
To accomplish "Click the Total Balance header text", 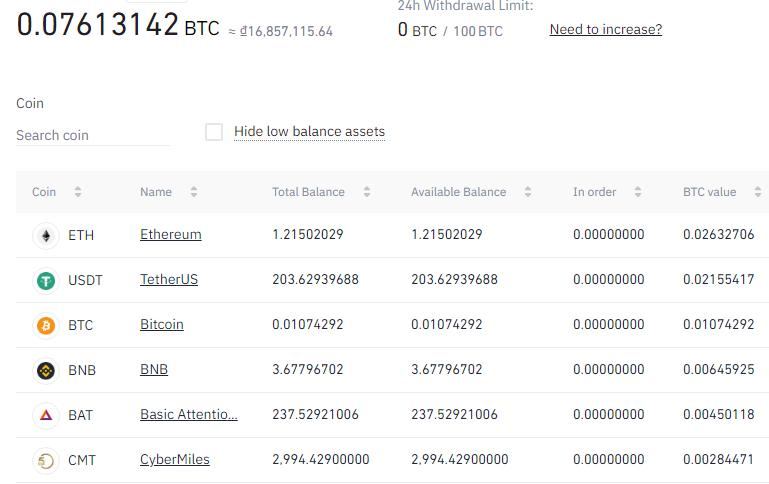I will coord(308,192).
